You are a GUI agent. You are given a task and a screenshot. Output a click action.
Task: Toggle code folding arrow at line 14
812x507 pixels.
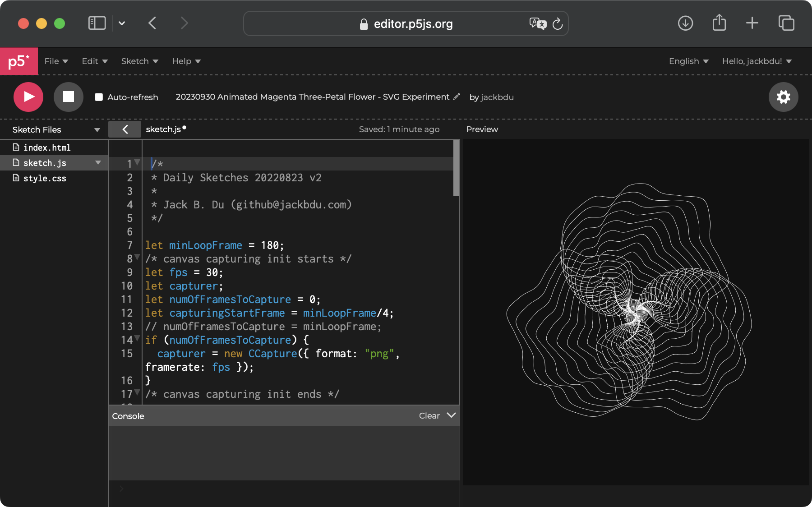coord(137,339)
